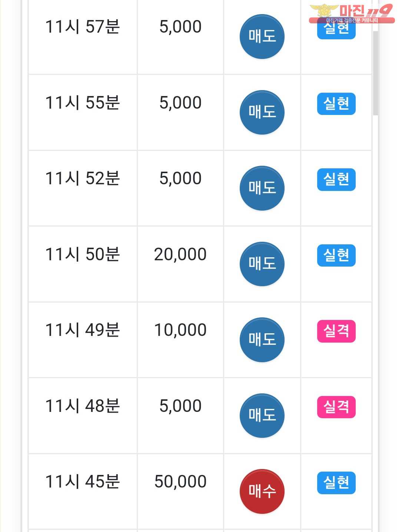Click the 실현 badge in 11시 52분 row
Image resolution: width=399 pixels, height=532 pixels.
coord(336,180)
